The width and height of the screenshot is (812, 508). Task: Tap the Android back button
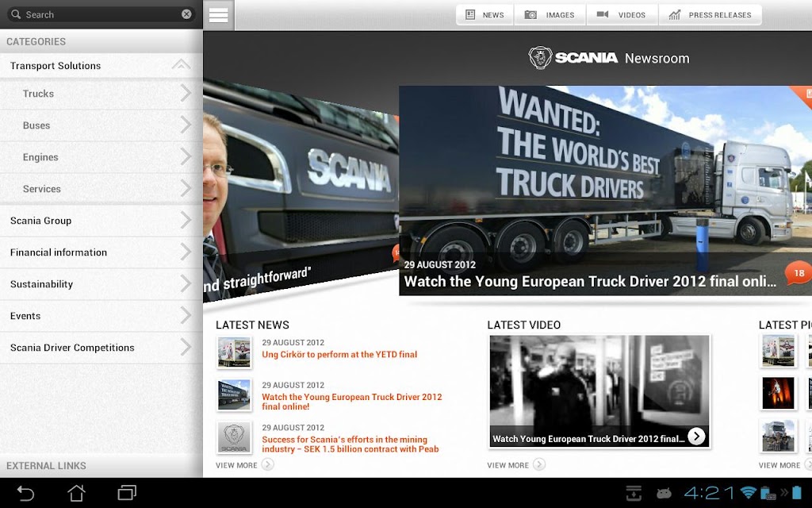[x=25, y=493]
